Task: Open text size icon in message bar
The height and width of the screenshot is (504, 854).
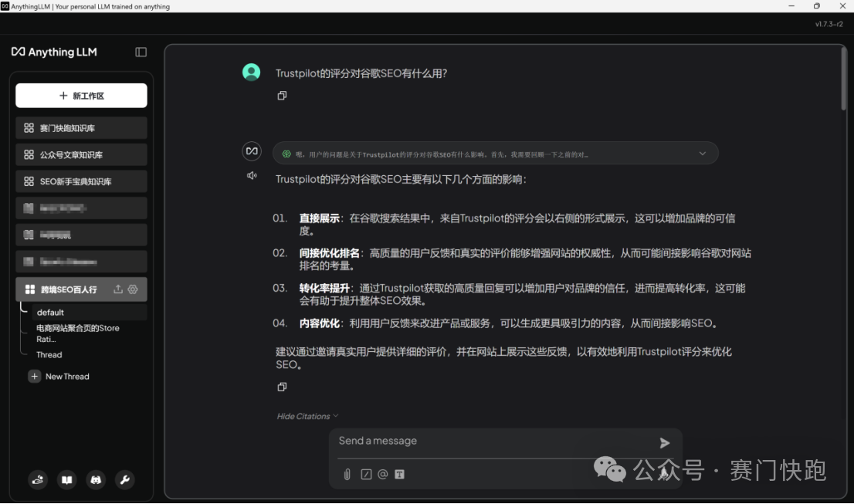Action: point(400,475)
